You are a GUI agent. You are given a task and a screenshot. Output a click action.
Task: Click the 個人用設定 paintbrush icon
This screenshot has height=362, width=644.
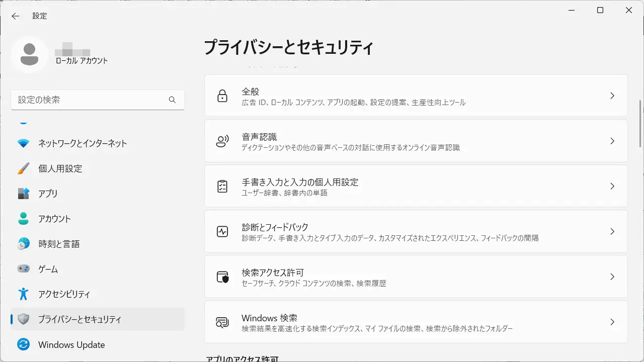pos(23,168)
